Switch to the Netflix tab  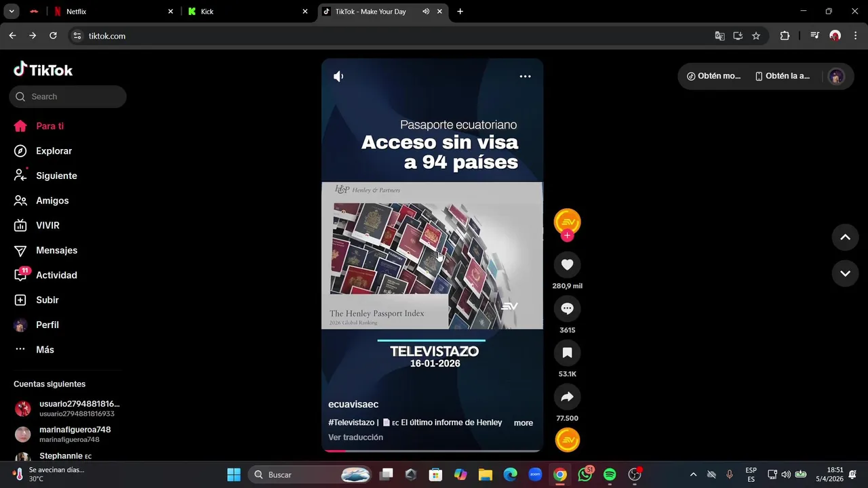114,12
